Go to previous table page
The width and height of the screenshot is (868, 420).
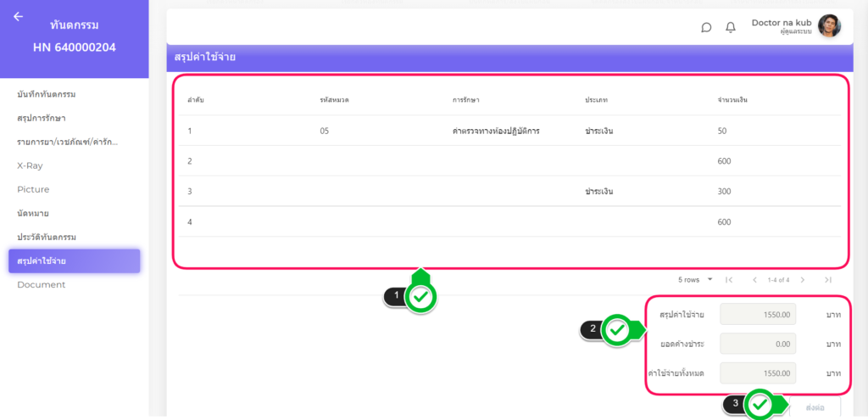tap(754, 280)
